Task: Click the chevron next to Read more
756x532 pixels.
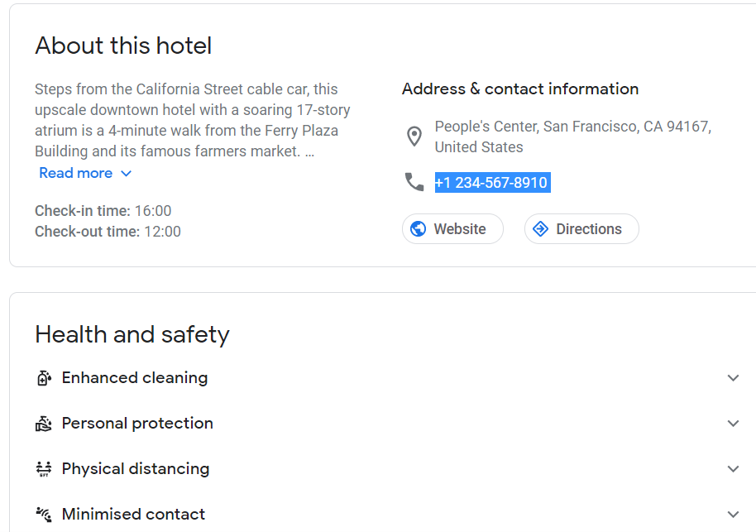Action: click(126, 174)
